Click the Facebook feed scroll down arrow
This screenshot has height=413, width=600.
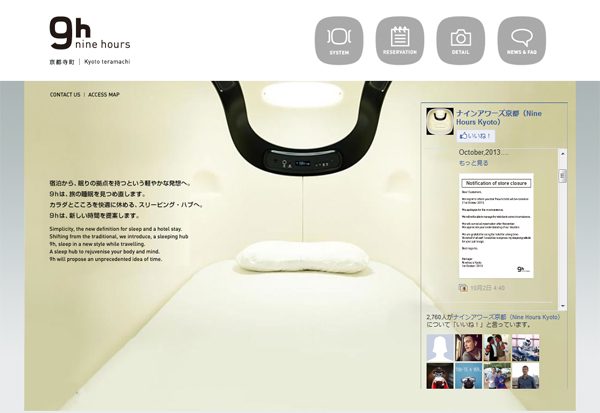pos(562,306)
